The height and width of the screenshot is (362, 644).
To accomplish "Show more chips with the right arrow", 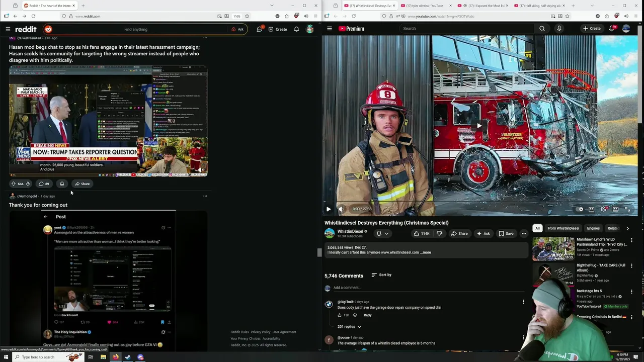I will coord(627,228).
